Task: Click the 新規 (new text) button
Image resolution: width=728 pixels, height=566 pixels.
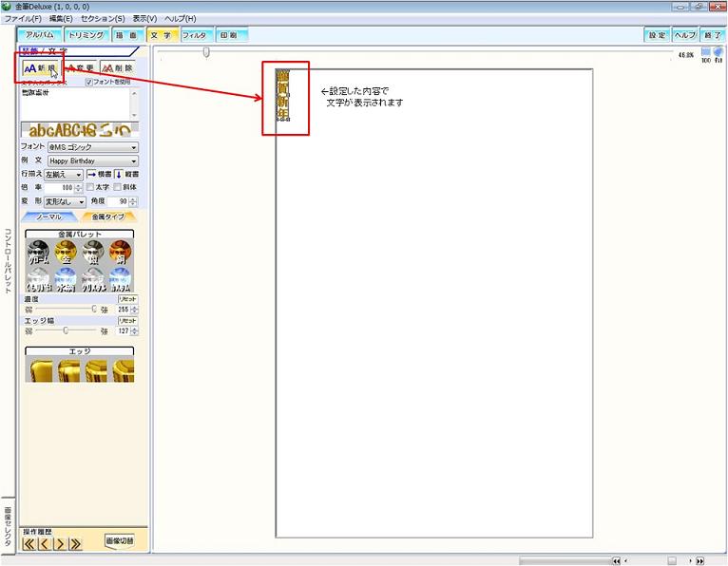Action: pyautogui.click(x=40, y=68)
